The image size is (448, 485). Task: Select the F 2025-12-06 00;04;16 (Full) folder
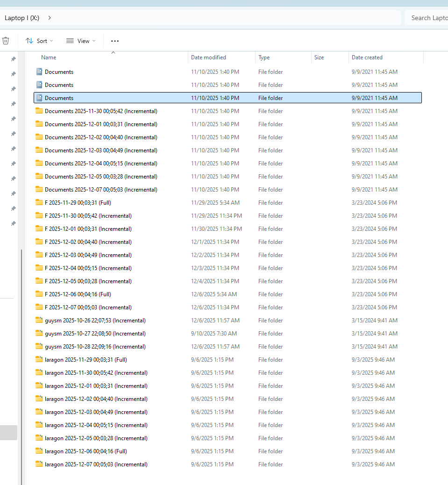pos(78,294)
